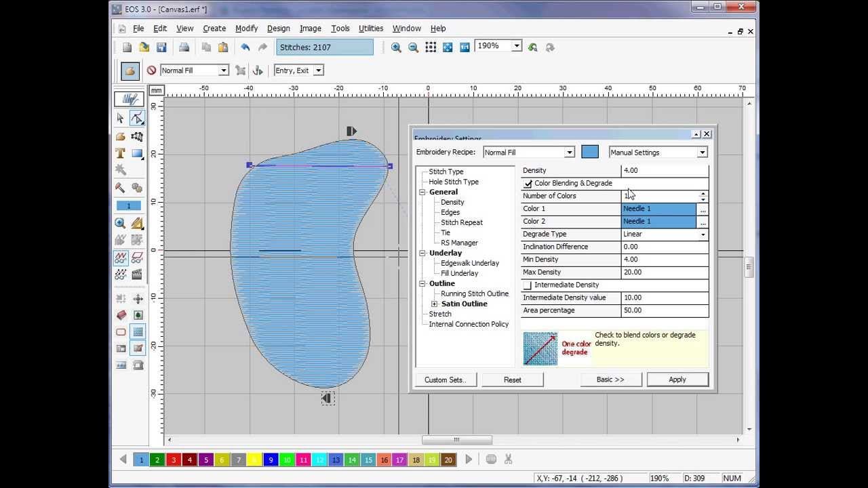The image size is (868, 488).
Task: Click the Max Density value field
Action: (664, 272)
